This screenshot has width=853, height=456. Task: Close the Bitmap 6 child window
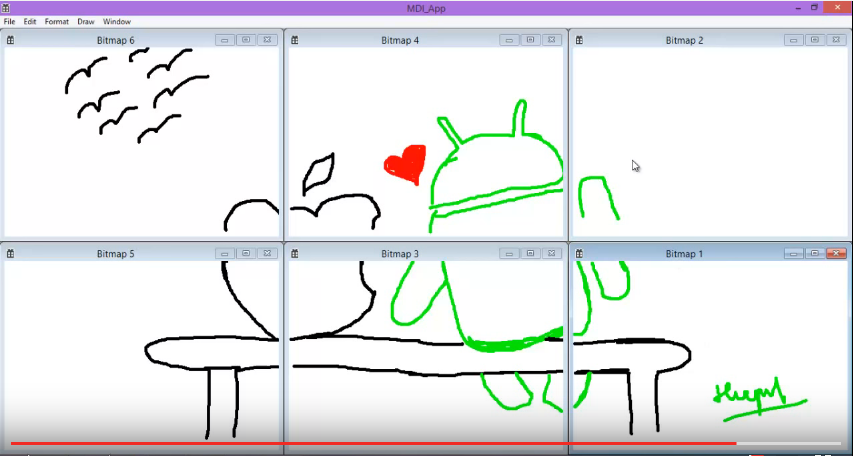267,40
